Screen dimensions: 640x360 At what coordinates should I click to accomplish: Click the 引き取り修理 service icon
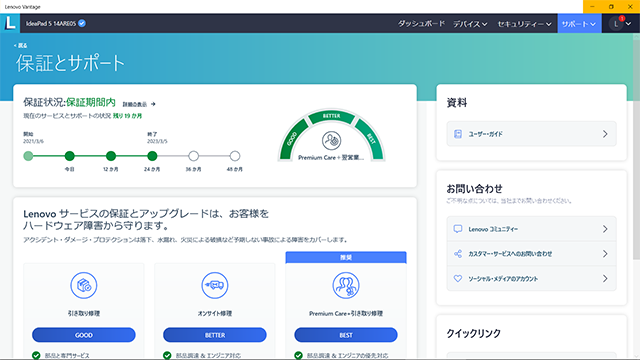(84, 285)
